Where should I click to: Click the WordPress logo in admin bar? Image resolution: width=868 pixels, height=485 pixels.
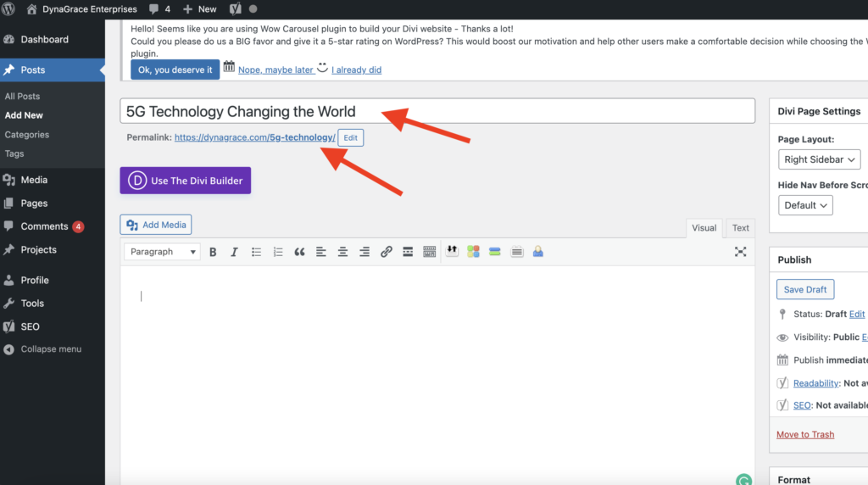(x=9, y=9)
